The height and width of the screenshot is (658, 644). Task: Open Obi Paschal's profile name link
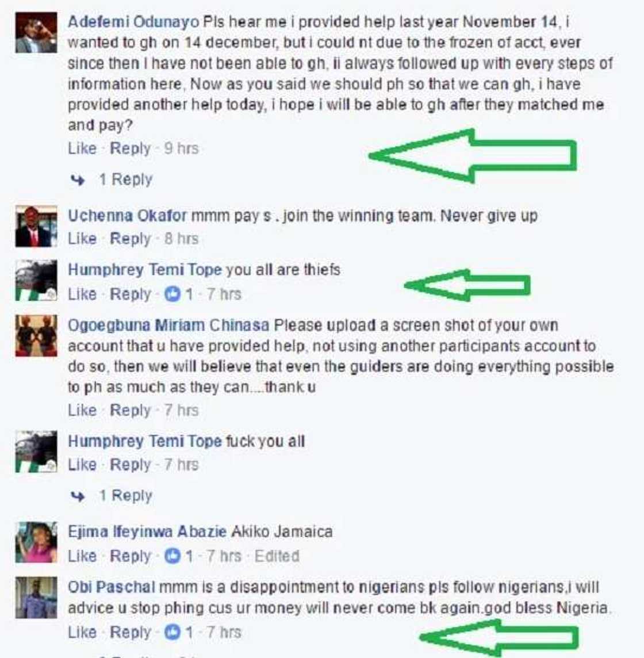(112, 587)
